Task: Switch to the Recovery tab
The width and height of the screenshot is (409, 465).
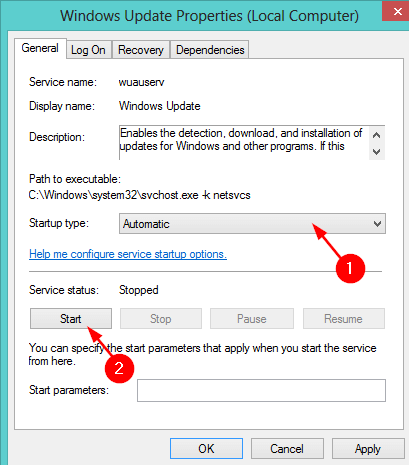Action: 141,50
